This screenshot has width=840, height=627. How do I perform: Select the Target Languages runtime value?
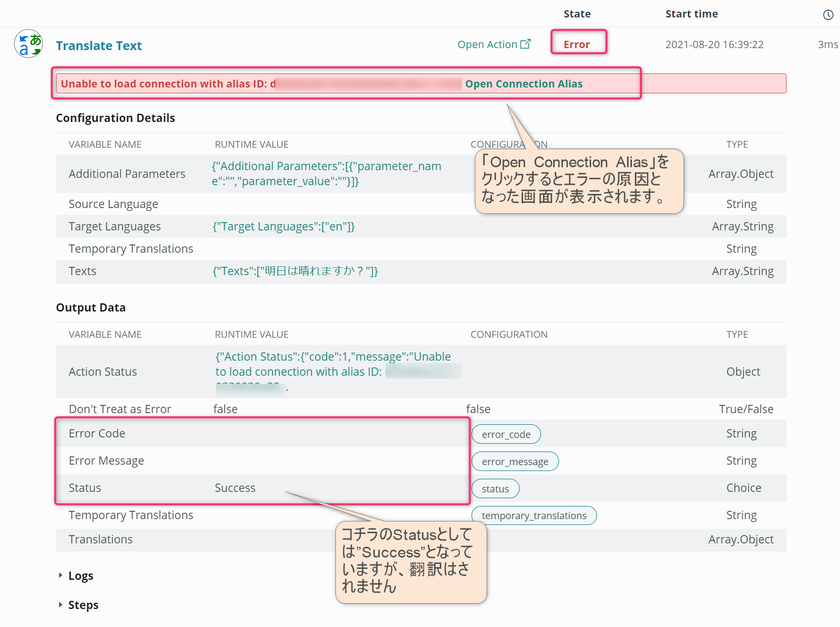[283, 226]
